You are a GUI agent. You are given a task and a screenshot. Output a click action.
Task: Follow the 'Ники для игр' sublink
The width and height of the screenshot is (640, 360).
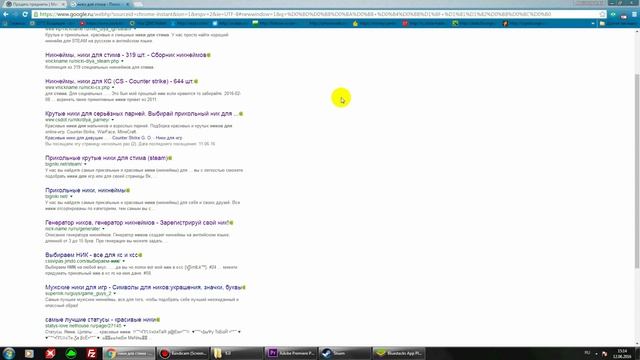[170, 138]
